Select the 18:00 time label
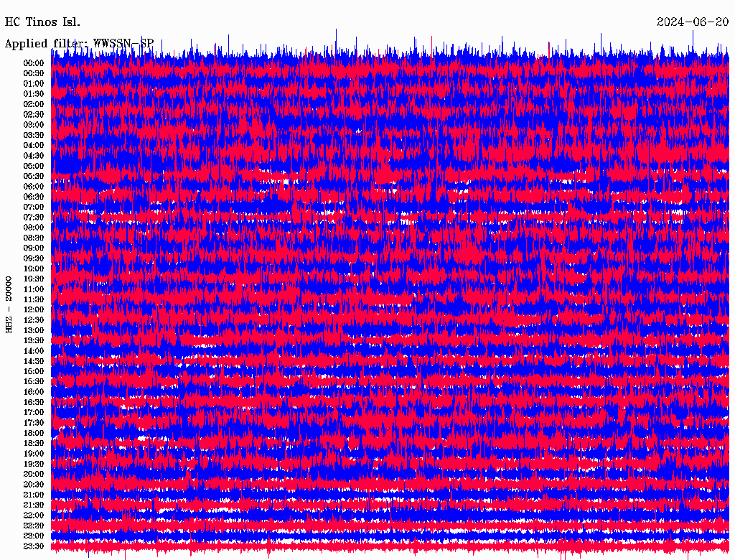The height and width of the screenshot is (560, 735). 34,434
